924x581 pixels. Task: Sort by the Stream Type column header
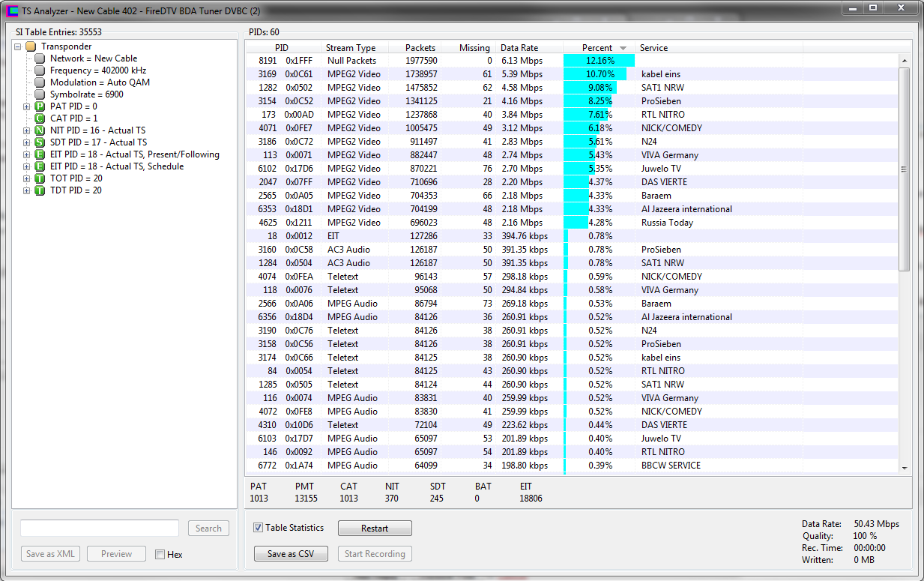[x=351, y=47]
